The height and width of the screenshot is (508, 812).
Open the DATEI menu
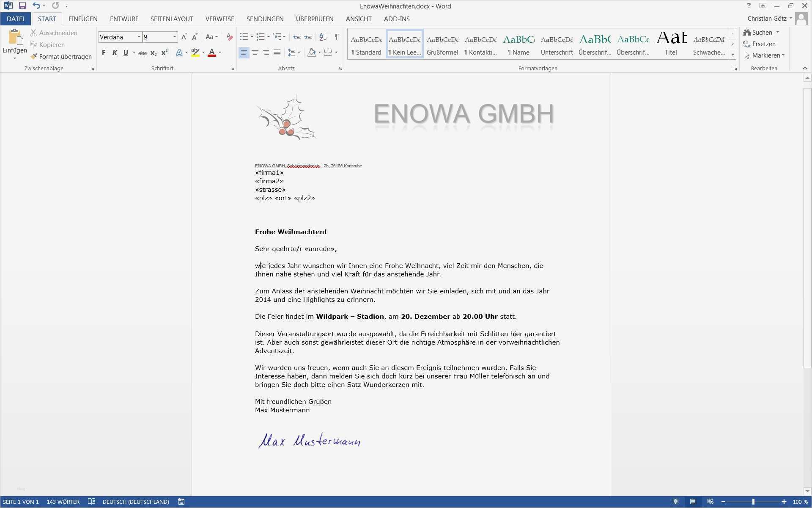pos(16,19)
